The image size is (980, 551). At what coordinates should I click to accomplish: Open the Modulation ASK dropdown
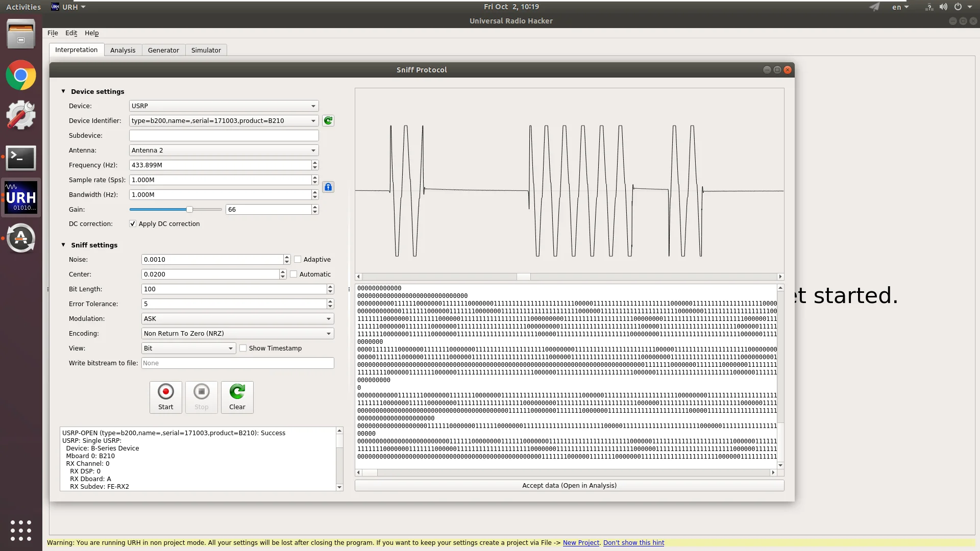click(237, 319)
